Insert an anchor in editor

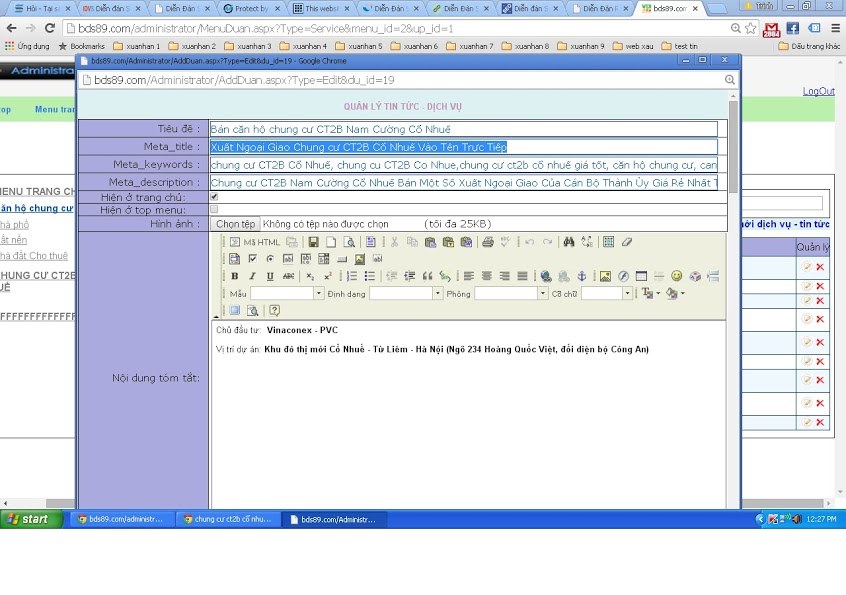(x=582, y=276)
